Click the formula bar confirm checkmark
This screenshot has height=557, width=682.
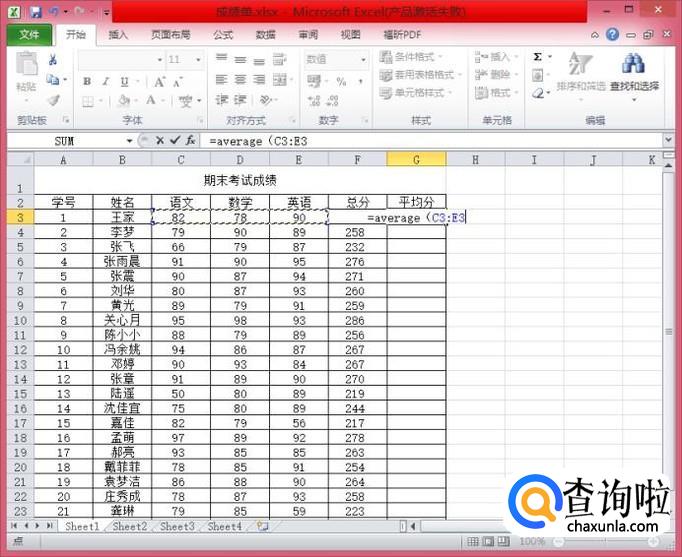(175, 140)
